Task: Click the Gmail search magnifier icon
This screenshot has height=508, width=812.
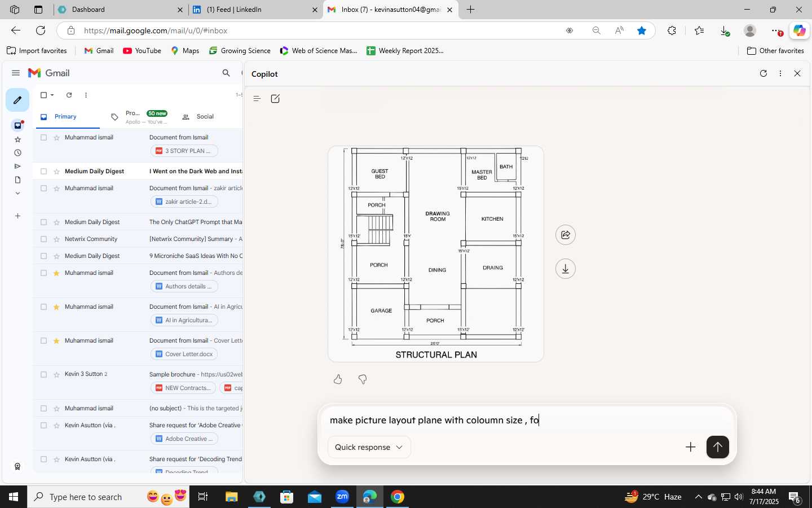Action: click(x=226, y=73)
